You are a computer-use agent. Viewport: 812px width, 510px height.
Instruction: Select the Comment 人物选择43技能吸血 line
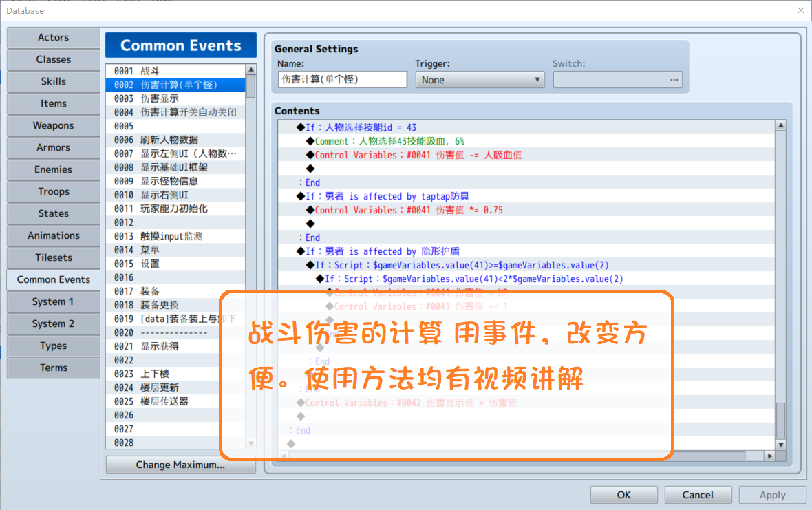(x=526, y=141)
